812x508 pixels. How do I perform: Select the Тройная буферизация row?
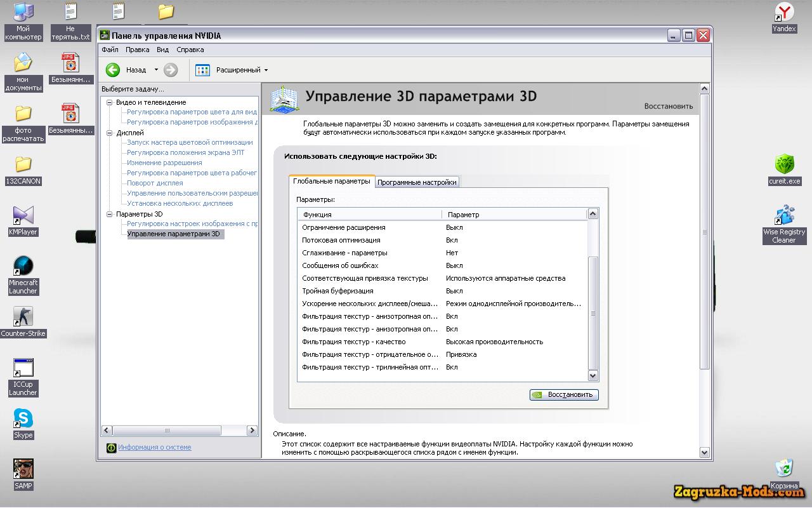pos(443,291)
